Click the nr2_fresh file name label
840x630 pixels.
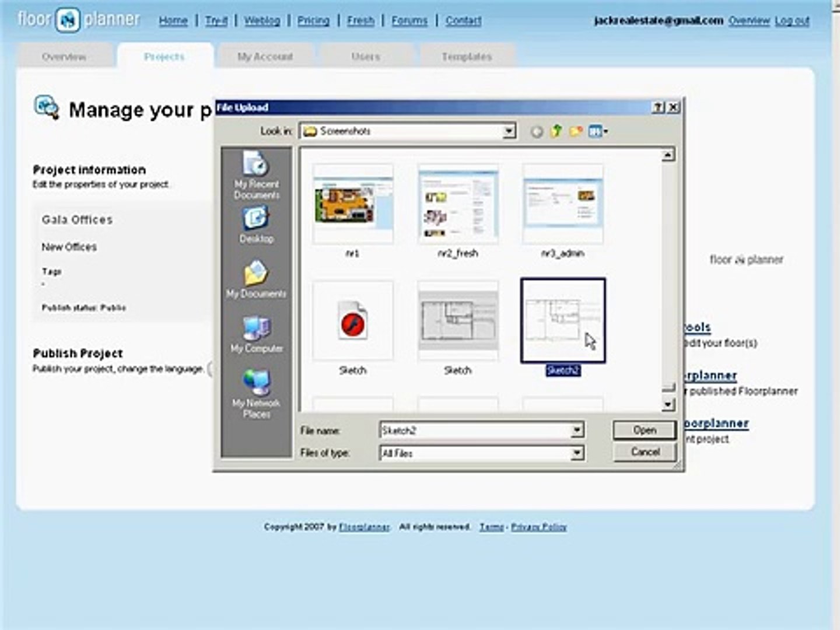click(458, 253)
